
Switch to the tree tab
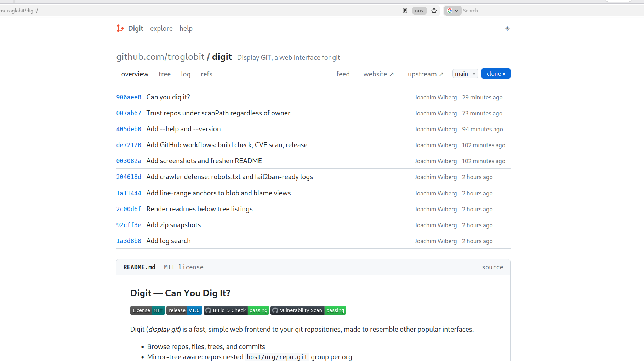click(165, 74)
